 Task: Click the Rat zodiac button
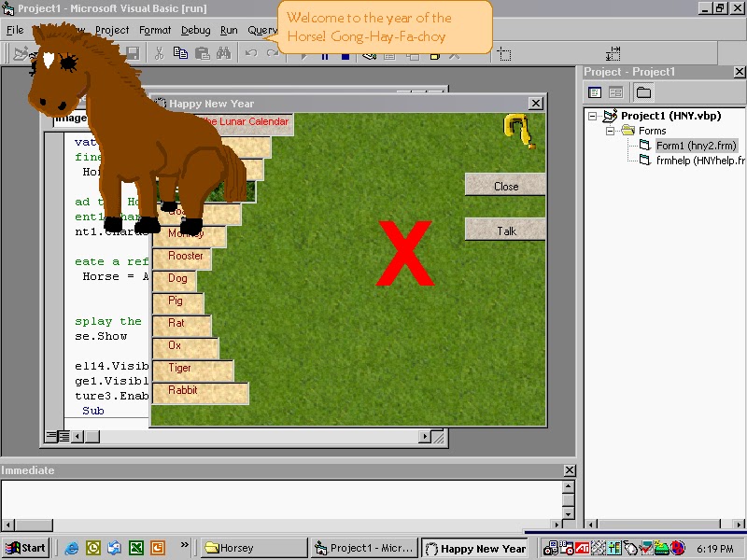pos(182,326)
